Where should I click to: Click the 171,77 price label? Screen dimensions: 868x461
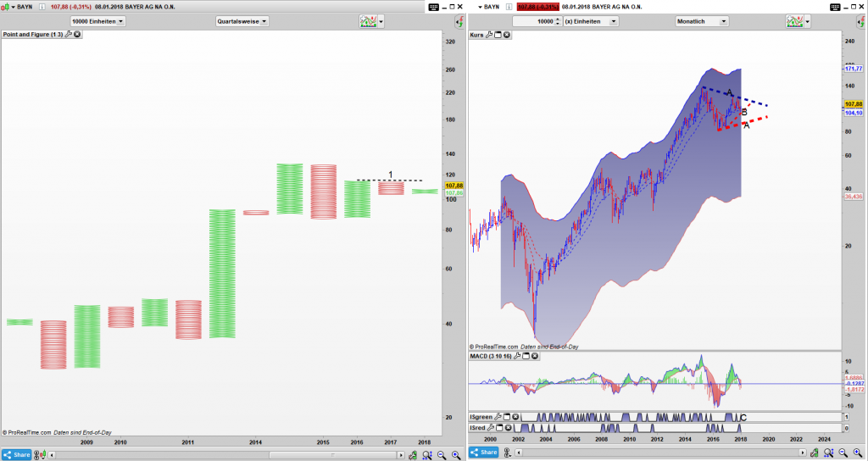853,69
